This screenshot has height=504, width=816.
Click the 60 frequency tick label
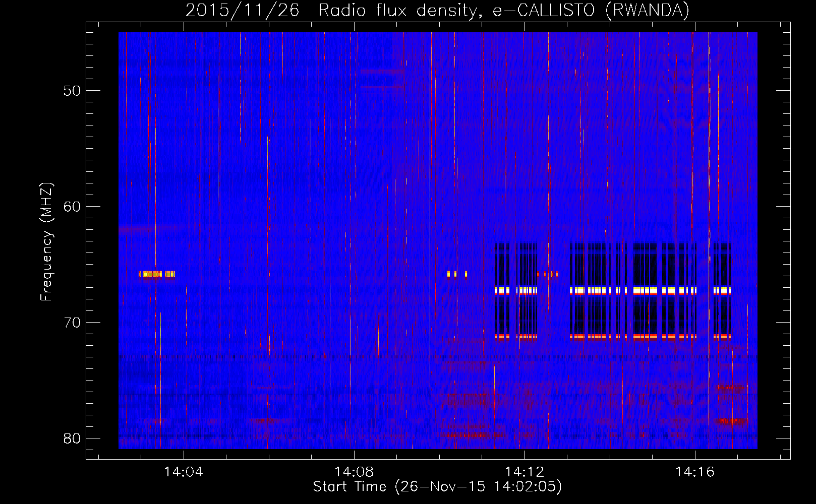(x=73, y=207)
